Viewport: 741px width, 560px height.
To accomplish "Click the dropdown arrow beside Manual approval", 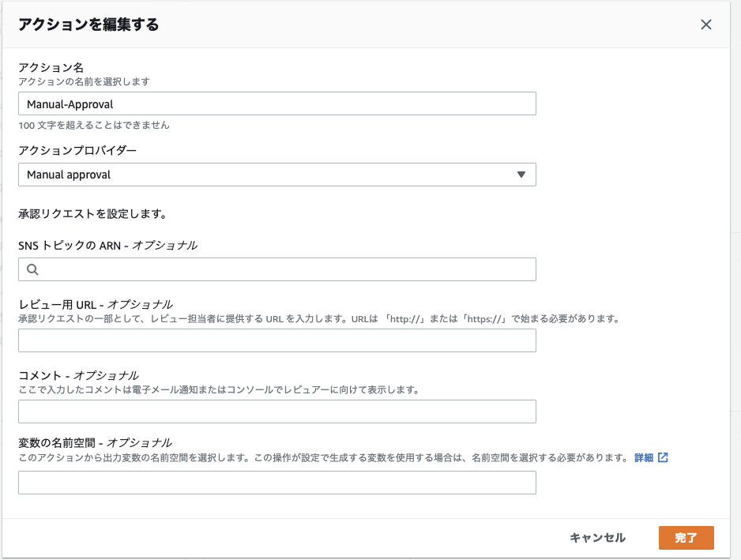I will (x=521, y=175).
